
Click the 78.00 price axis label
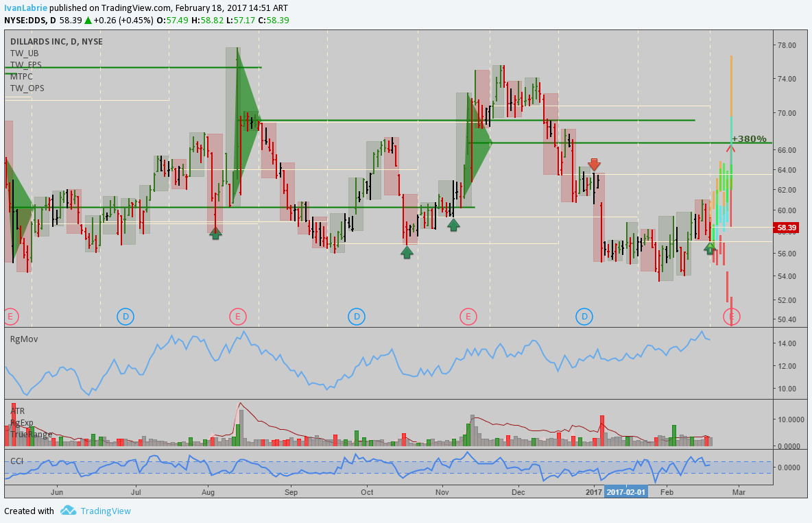787,45
